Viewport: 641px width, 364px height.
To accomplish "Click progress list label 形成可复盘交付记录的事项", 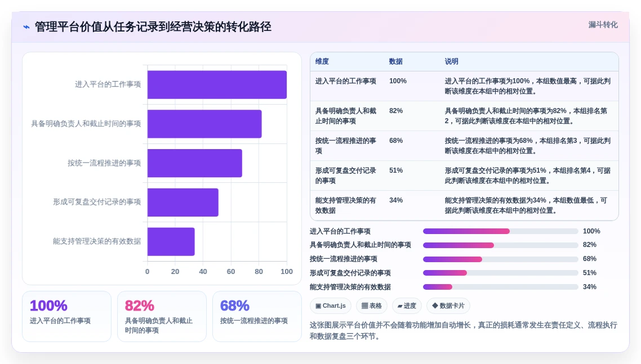I will (x=350, y=273).
